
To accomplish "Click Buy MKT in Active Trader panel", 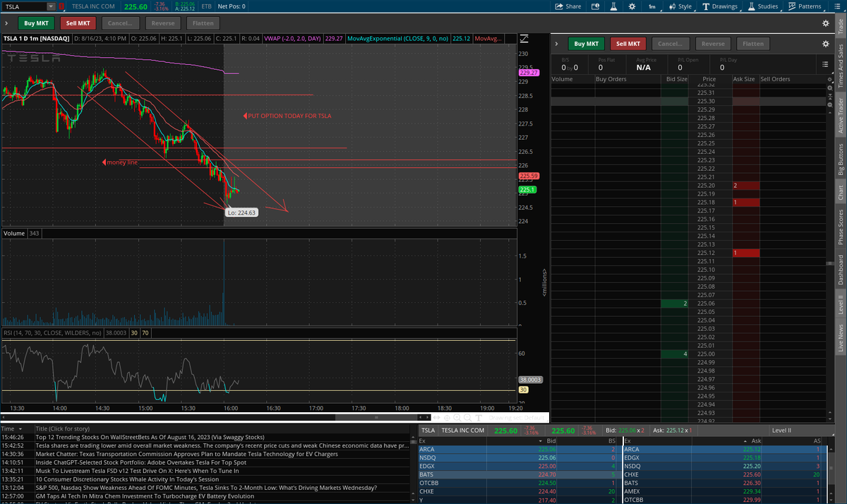I will (587, 44).
